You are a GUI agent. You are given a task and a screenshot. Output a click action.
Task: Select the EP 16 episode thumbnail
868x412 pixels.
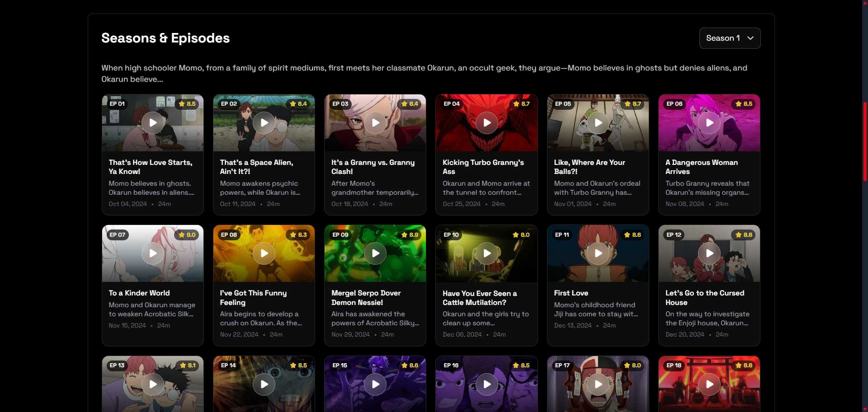pyautogui.click(x=486, y=384)
